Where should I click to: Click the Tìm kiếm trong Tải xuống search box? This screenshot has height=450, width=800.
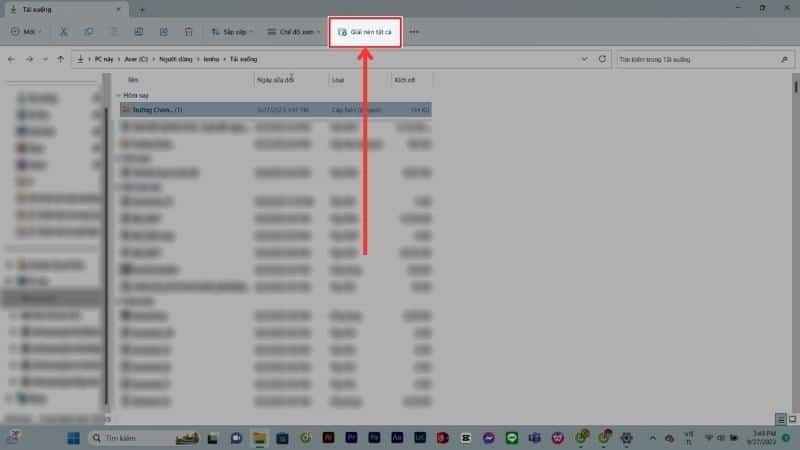point(700,59)
